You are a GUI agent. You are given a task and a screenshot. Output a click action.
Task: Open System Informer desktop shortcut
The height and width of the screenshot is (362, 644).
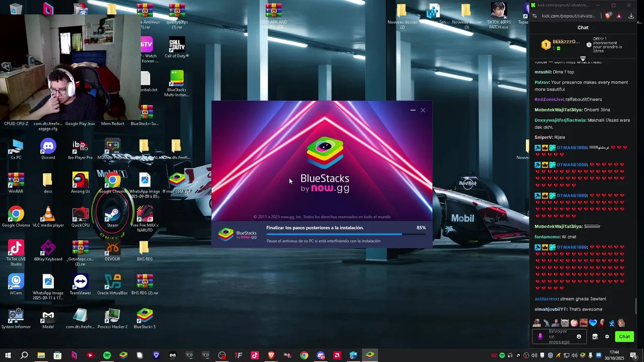16,318
